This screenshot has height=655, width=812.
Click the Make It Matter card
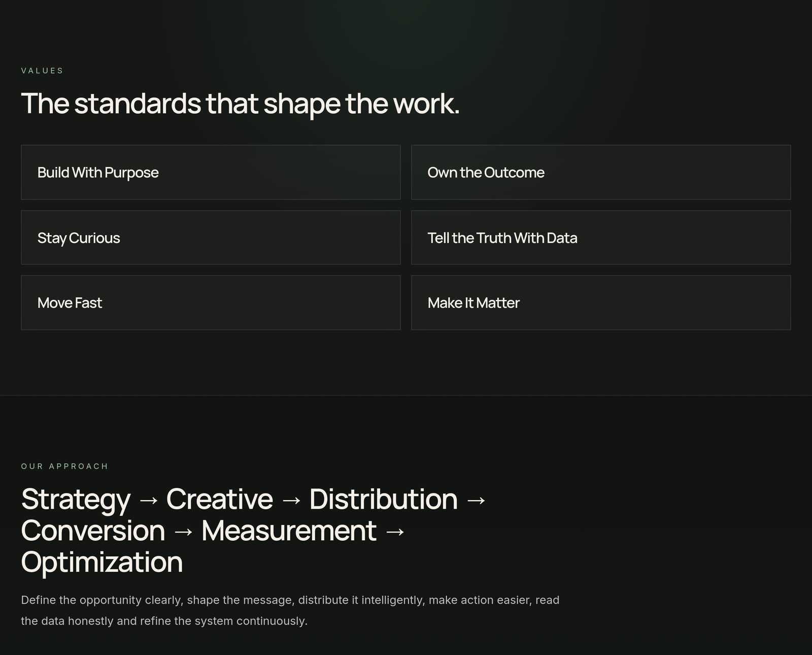pyautogui.click(x=601, y=303)
